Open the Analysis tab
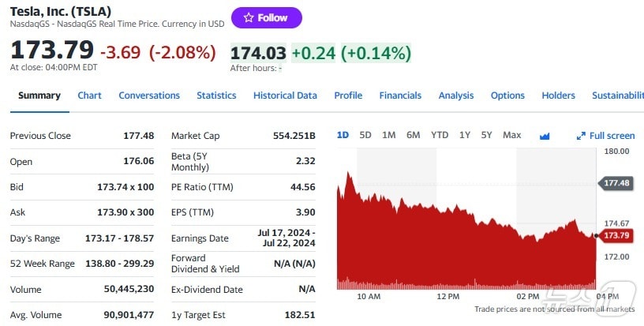Screen dimensions: 644x326 456,96
